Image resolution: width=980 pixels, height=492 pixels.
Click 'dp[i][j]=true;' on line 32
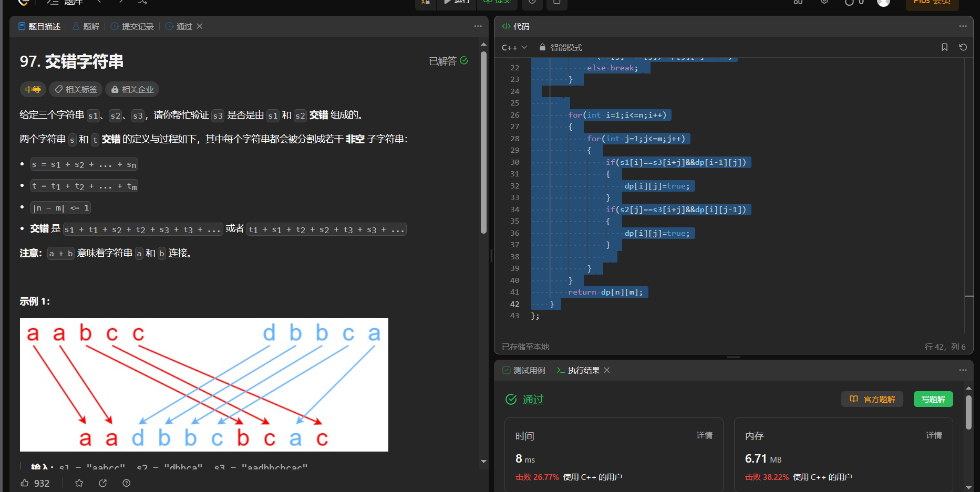point(657,186)
